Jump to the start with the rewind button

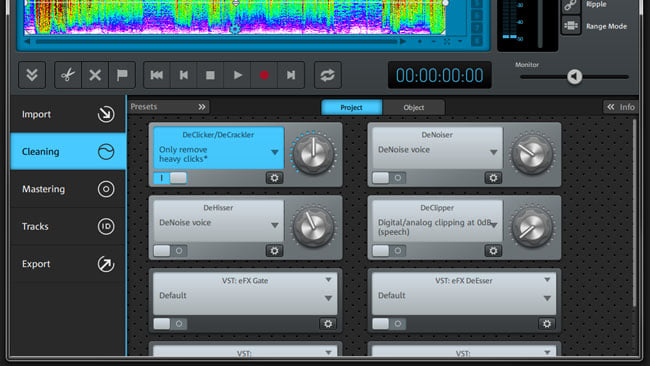point(157,75)
